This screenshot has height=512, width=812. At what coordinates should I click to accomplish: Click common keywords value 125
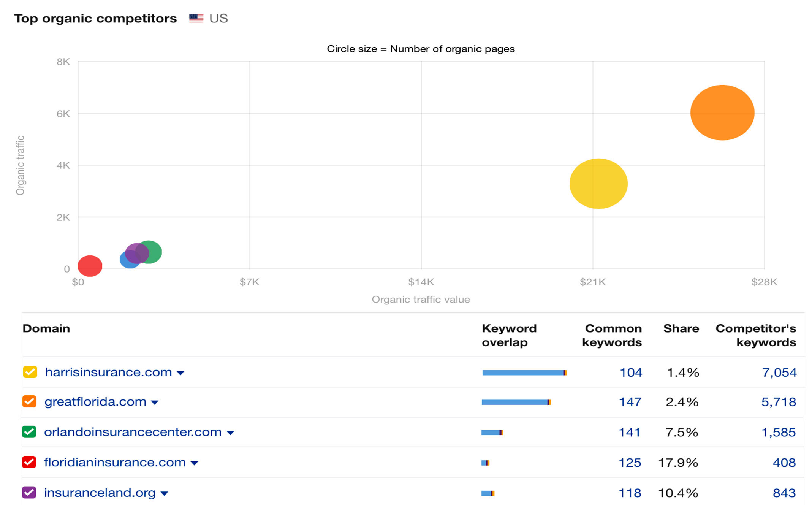[x=630, y=463]
